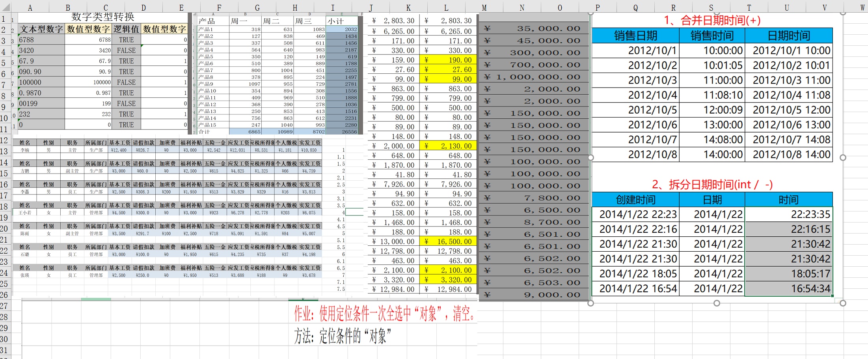Viewport: 868px width, 359px height.
Task: Click the red homework text '作业: 使用定位条件…'
Action: (x=384, y=314)
